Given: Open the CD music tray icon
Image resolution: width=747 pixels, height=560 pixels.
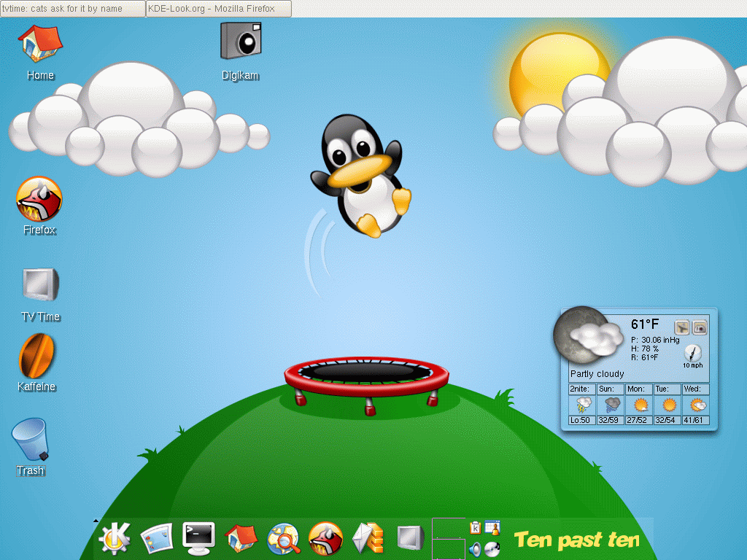Looking at the screenshot, I should point(492,549).
